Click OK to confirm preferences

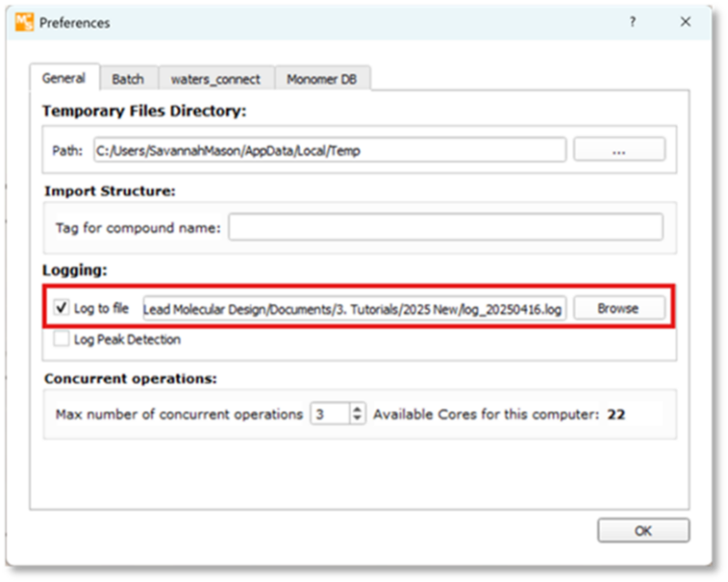tap(643, 531)
